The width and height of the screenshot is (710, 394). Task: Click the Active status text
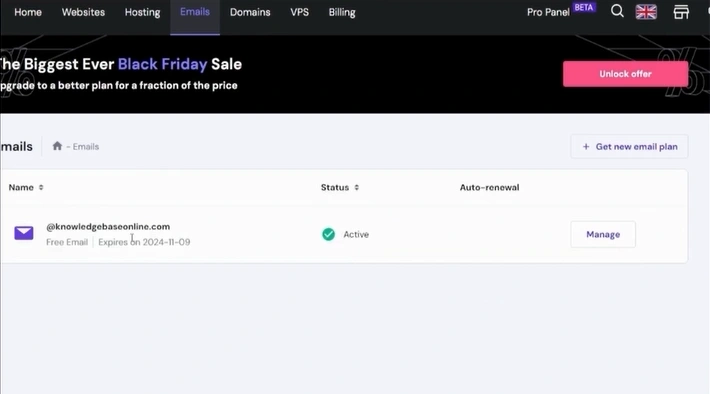pos(356,235)
